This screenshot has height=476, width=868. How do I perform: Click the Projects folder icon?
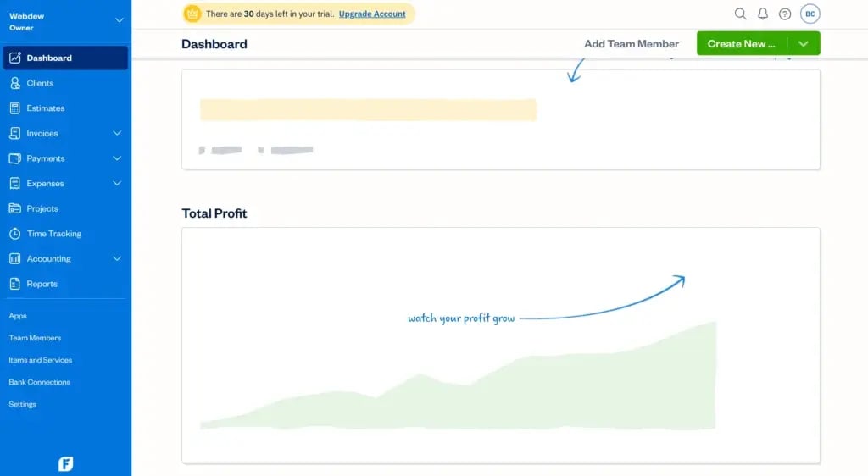pyautogui.click(x=14, y=208)
